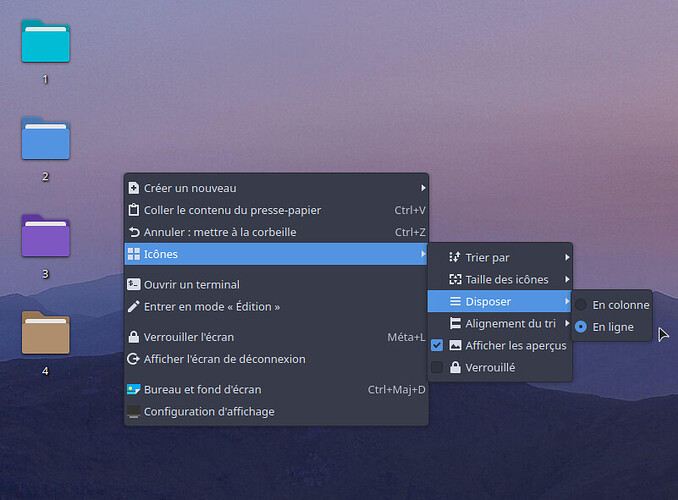The height and width of the screenshot is (500, 678).
Task: Click the padlock icon beside Verrouiller l'écran
Action: pos(134,337)
